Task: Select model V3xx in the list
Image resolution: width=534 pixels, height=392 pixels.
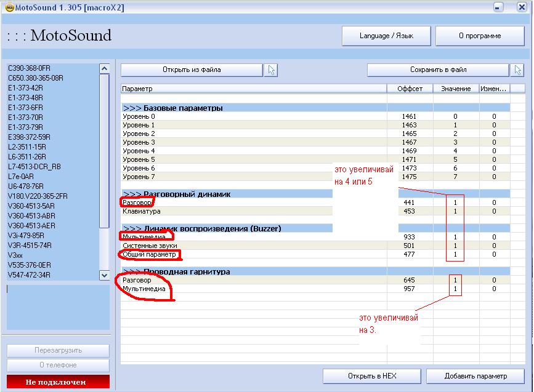Action: pyautogui.click(x=15, y=255)
